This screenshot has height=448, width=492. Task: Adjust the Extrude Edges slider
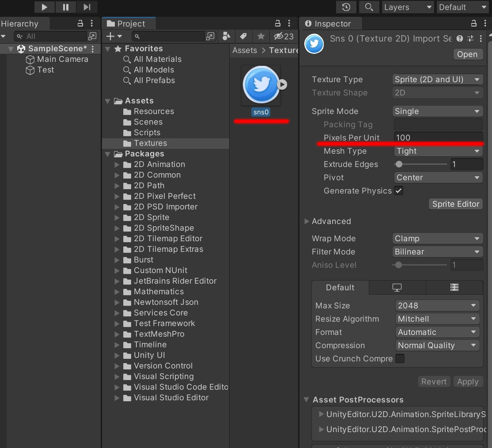(x=420, y=164)
